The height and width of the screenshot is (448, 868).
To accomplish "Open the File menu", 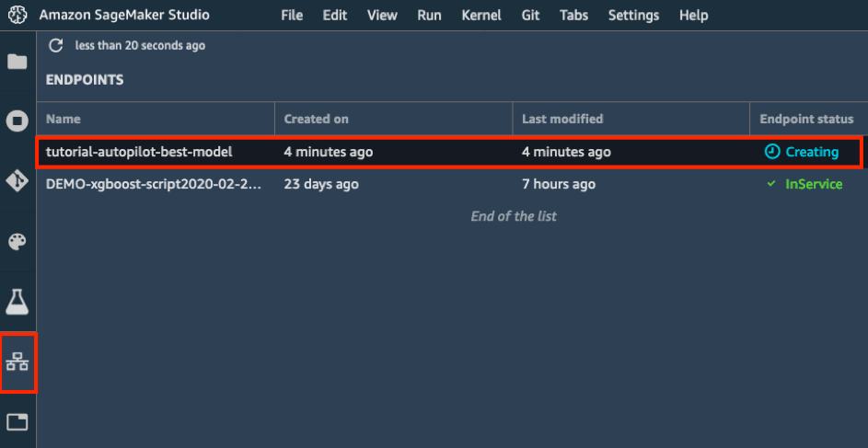I will point(292,15).
